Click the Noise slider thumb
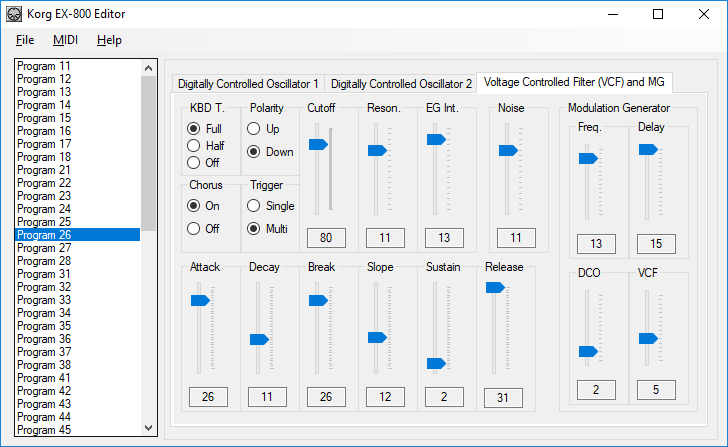The width and height of the screenshot is (728, 447). coord(508,150)
